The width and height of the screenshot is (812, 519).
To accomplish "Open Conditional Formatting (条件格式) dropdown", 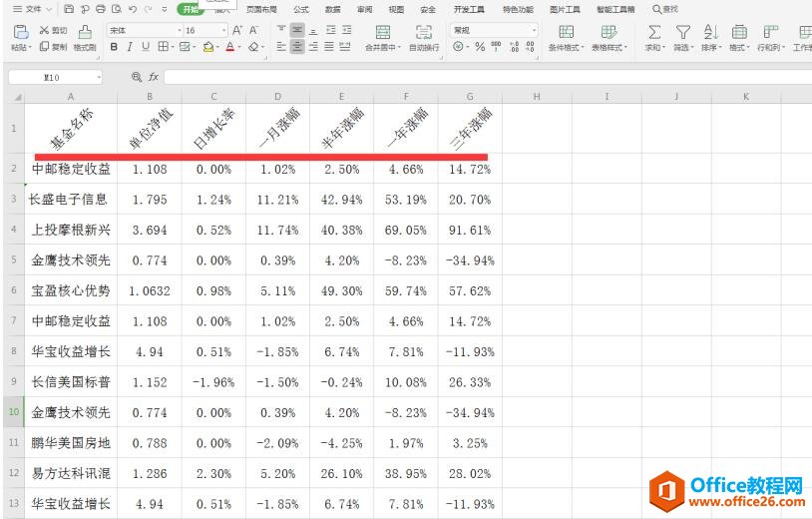I will point(566,37).
